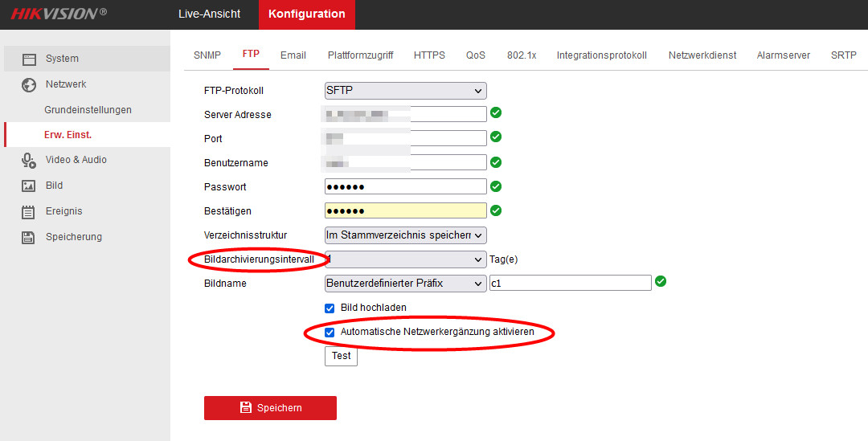Switch to the Email tab
868x441 pixels.
coord(293,55)
